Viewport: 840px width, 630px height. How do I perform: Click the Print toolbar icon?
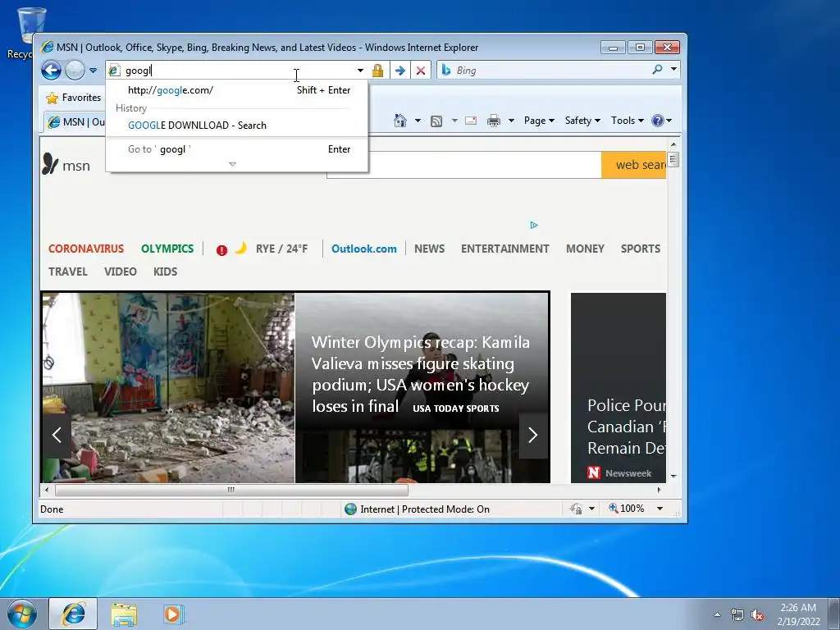(493, 121)
